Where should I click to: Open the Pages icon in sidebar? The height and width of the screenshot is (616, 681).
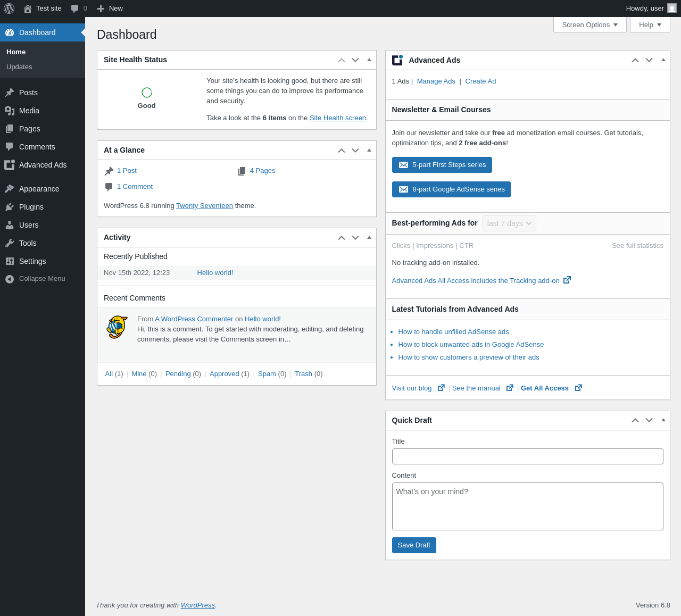10,129
